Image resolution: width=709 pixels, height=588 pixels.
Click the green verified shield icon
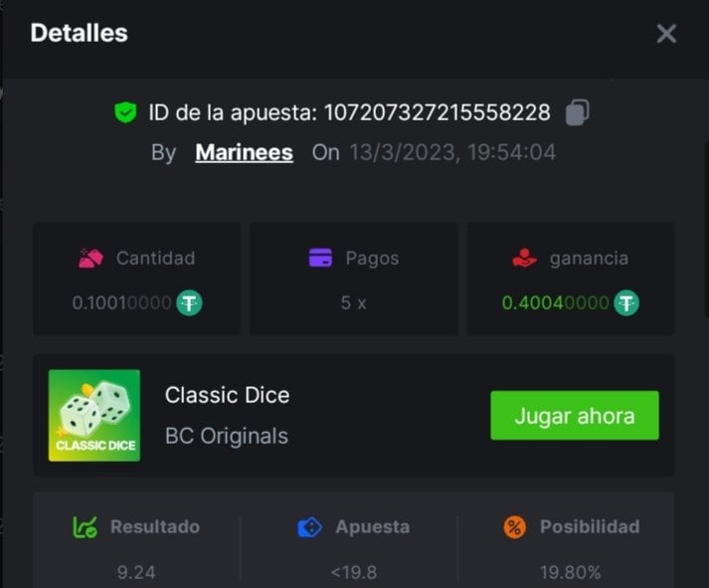click(125, 112)
